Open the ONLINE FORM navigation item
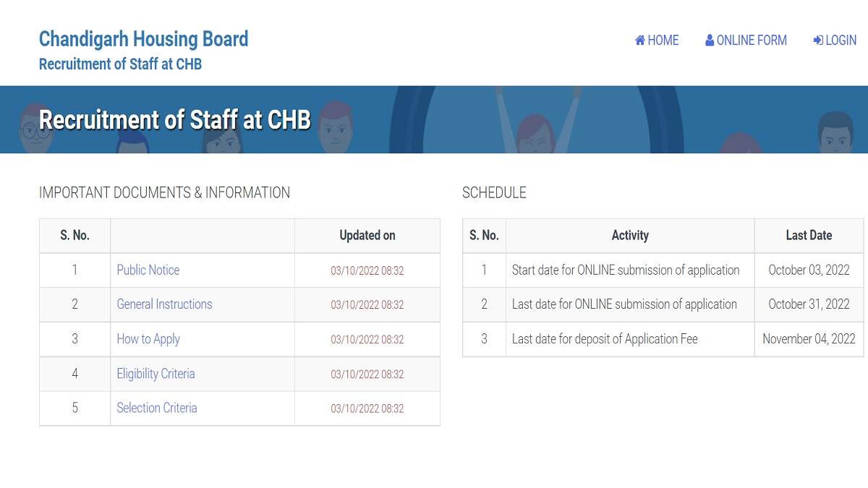This screenshot has width=868, height=488. [x=751, y=40]
